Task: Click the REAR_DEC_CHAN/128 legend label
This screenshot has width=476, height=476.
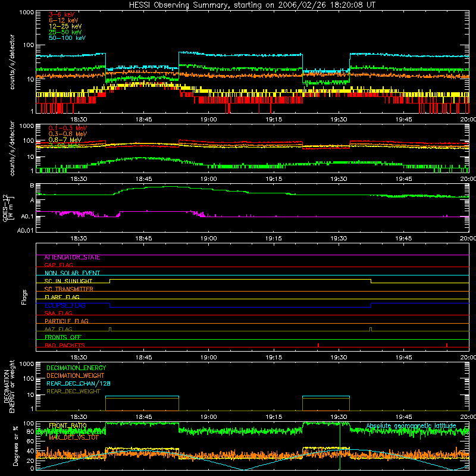Action: (x=79, y=383)
